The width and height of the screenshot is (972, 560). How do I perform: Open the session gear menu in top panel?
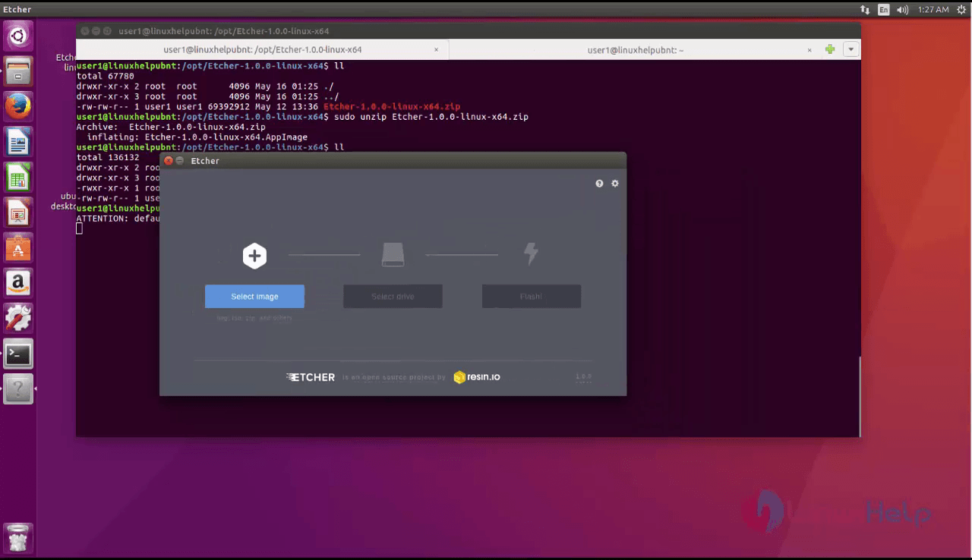(x=961, y=9)
